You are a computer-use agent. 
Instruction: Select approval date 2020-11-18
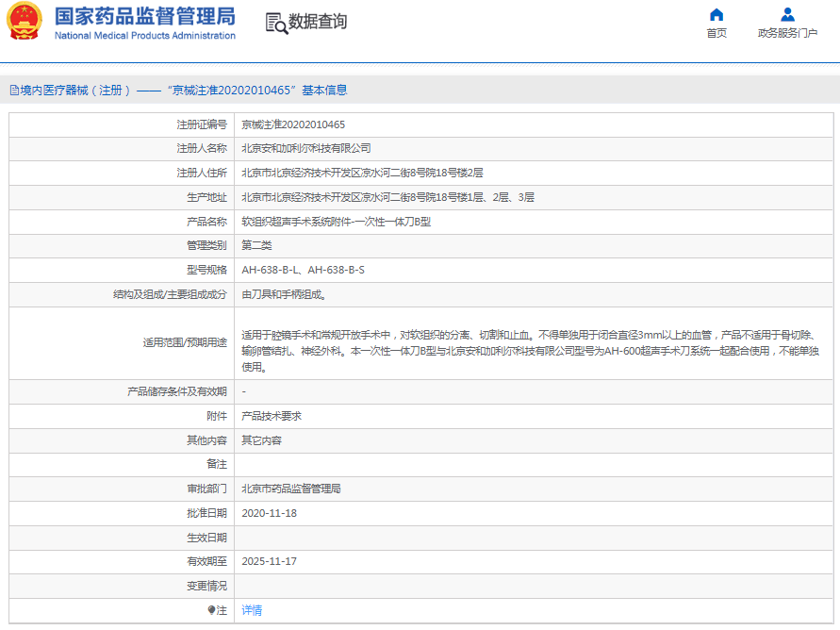click(x=269, y=513)
